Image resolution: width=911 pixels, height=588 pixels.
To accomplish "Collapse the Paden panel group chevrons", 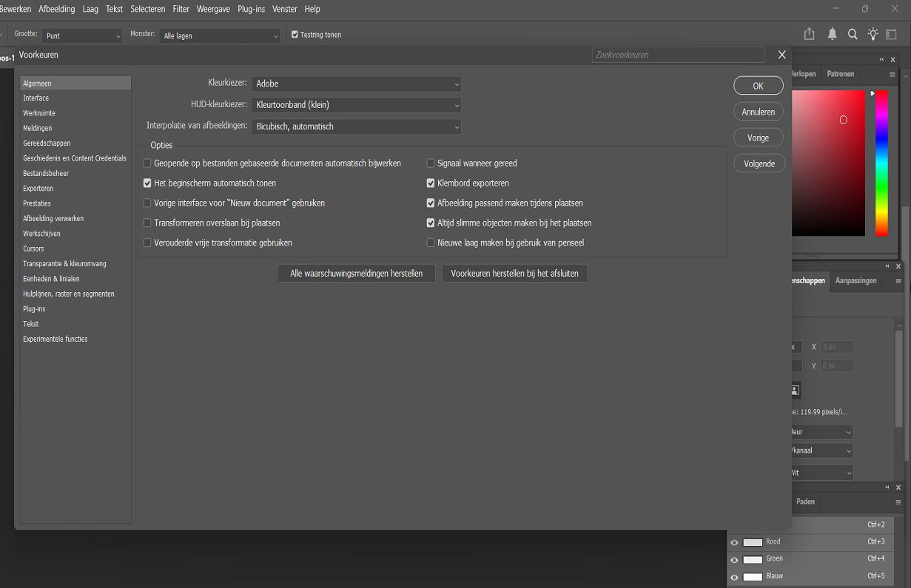I will (x=887, y=487).
